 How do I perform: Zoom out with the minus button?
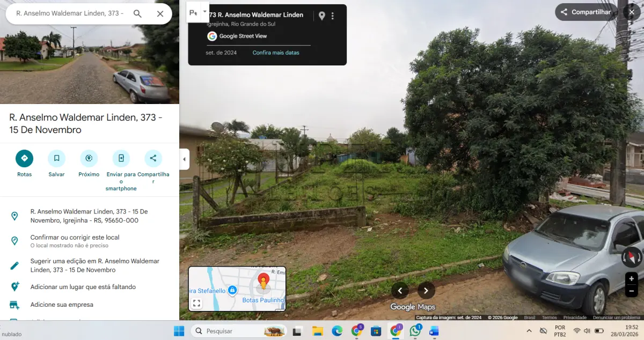click(x=632, y=291)
